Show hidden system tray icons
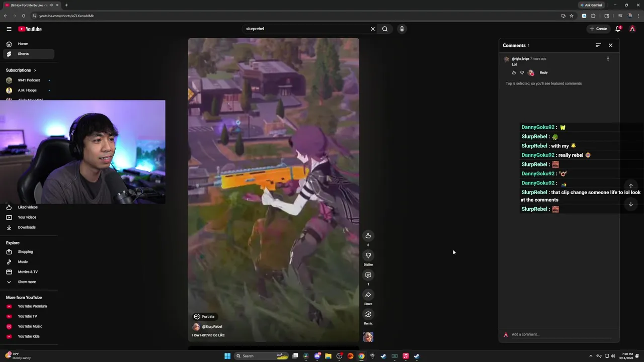 (591, 356)
